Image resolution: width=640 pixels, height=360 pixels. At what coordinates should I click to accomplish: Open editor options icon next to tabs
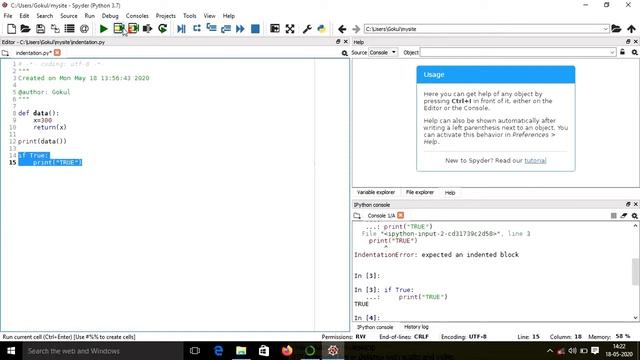tap(344, 53)
